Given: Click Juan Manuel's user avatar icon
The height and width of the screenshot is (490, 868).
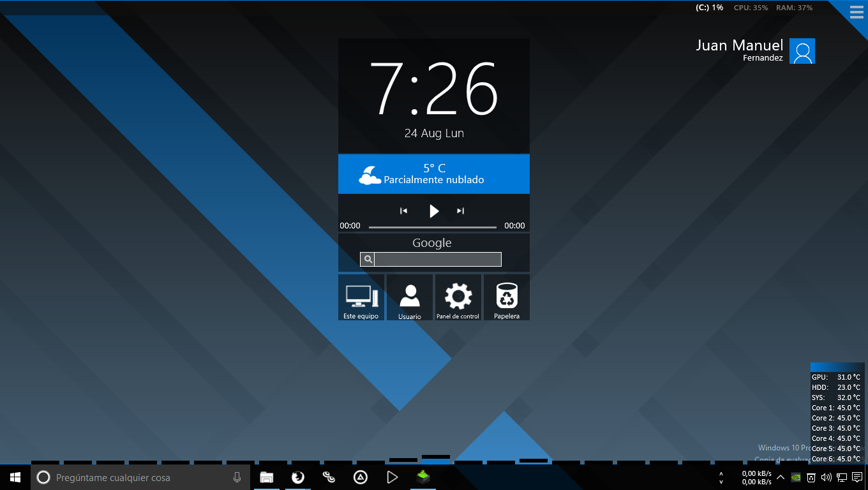Looking at the screenshot, I should pos(802,51).
